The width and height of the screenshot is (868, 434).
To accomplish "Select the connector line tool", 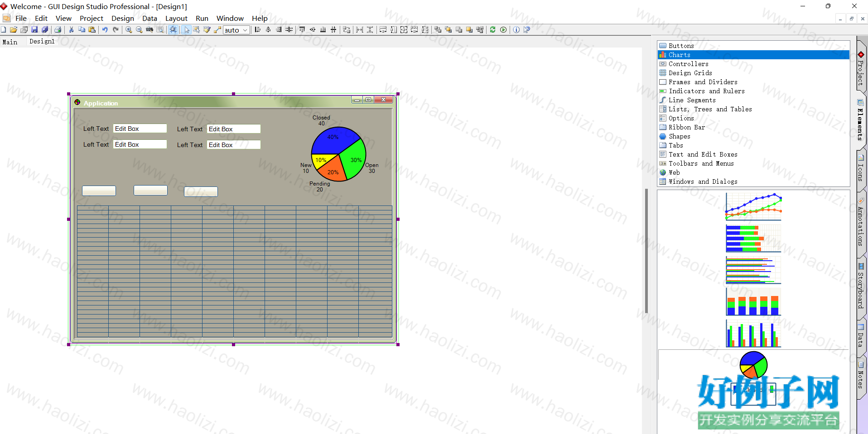I will click(x=217, y=30).
